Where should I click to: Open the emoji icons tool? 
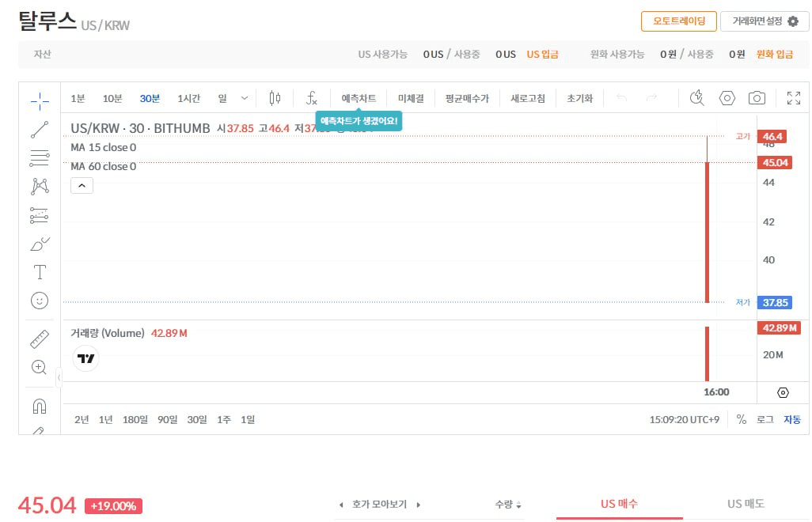(40, 301)
